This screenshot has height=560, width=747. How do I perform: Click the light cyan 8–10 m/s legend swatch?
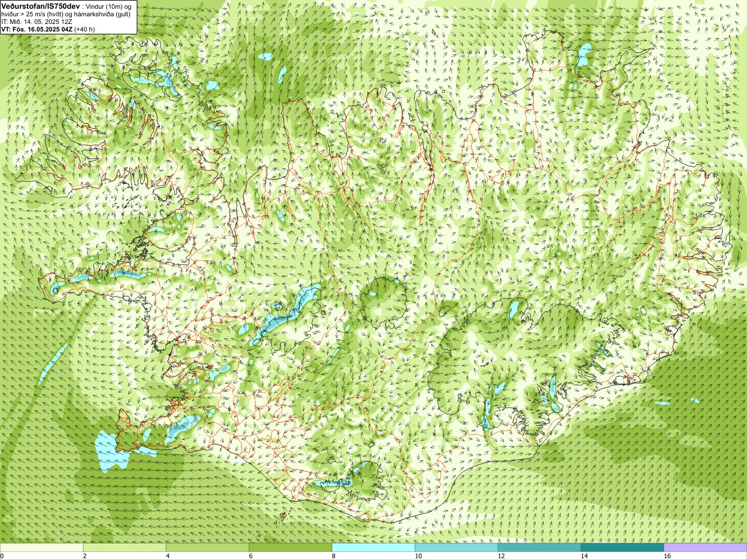373,548
